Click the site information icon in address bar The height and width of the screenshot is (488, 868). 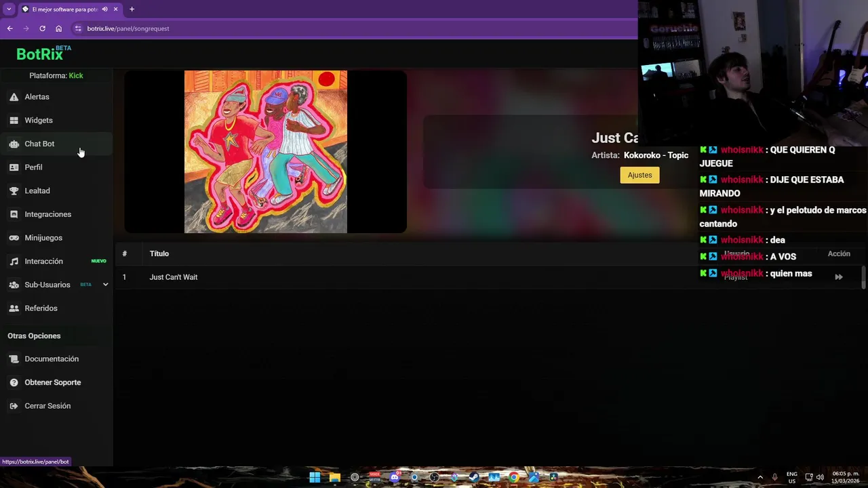78,28
